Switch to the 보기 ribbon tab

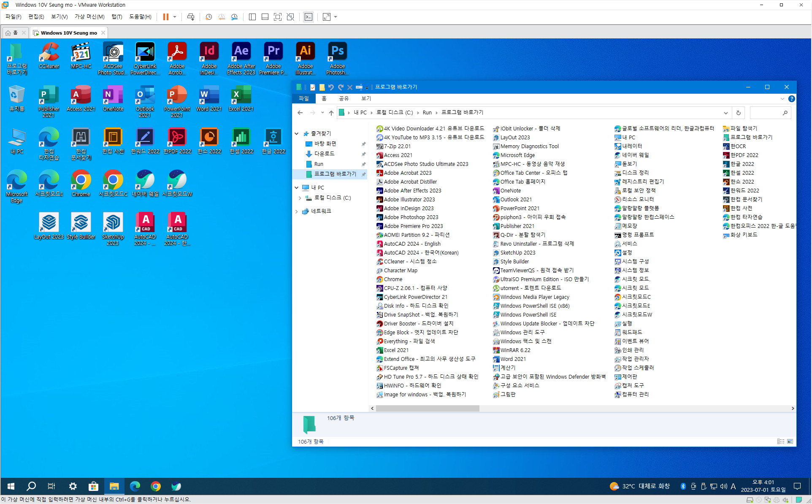(366, 98)
